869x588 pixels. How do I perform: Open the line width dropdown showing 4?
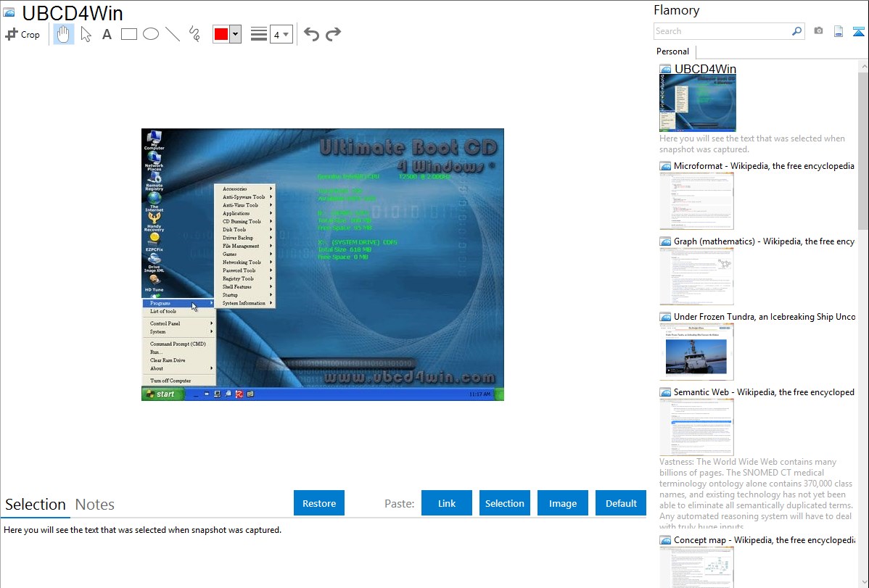pyautogui.click(x=281, y=34)
